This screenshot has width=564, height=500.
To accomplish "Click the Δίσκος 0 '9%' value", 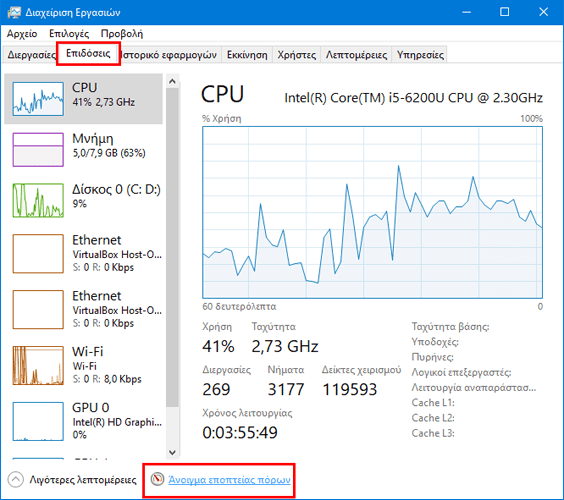I will [x=79, y=204].
